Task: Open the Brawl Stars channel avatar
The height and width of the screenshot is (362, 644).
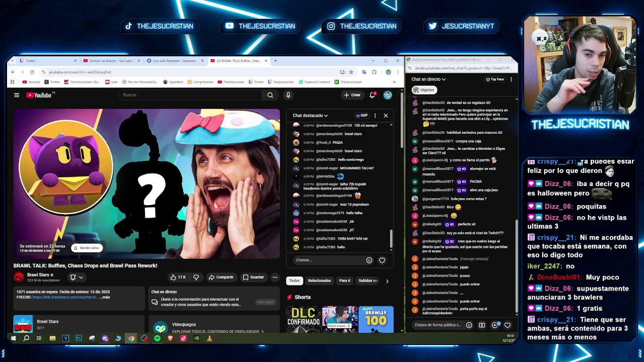Action: click(19, 277)
